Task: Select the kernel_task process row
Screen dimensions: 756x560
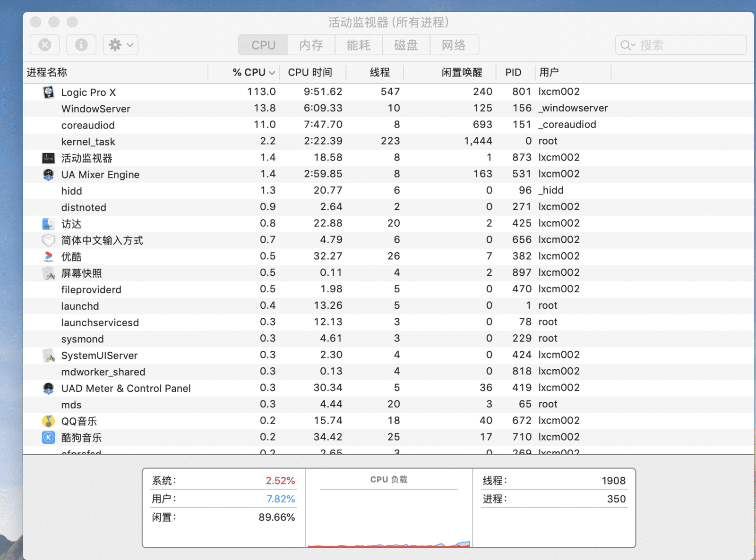Action: coord(388,142)
